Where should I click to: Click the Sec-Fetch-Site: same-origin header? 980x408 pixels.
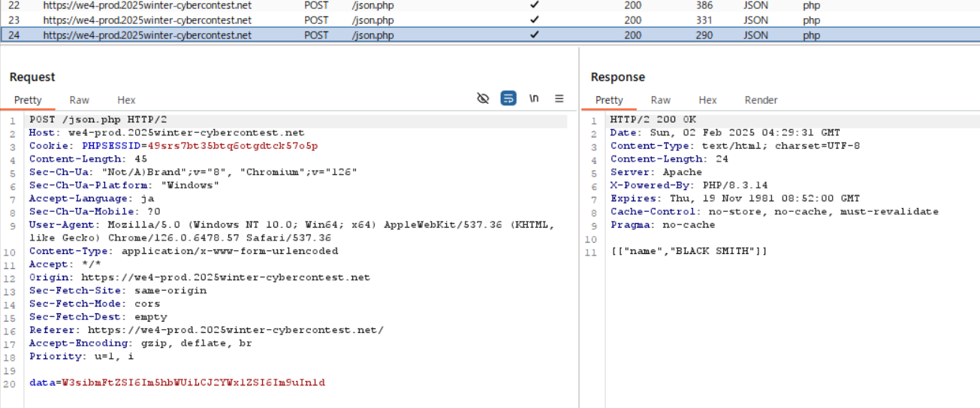tap(118, 291)
